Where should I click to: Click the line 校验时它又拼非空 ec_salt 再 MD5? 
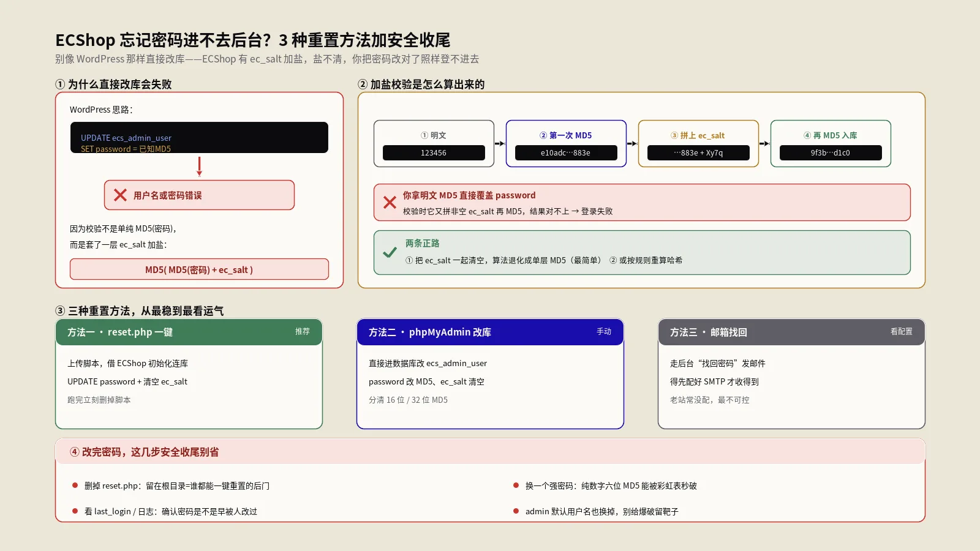pyautogui.click(x=508, y=211)
